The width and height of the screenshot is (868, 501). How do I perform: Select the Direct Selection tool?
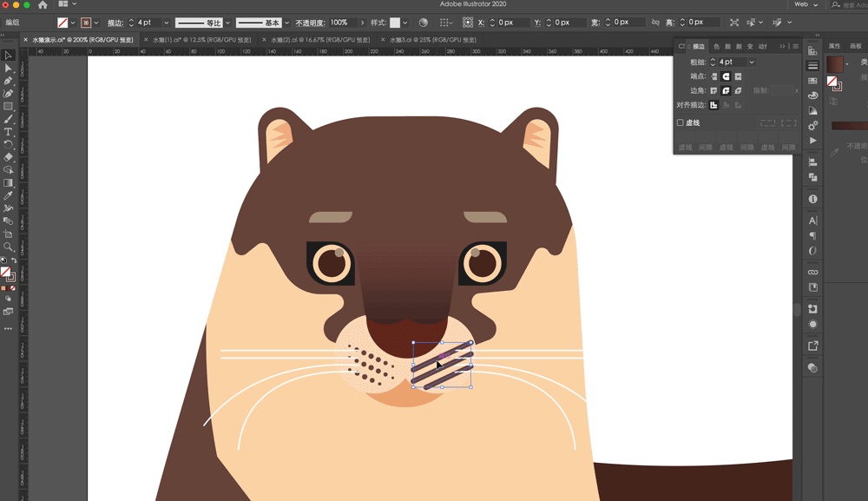click(x=9, y=68)
